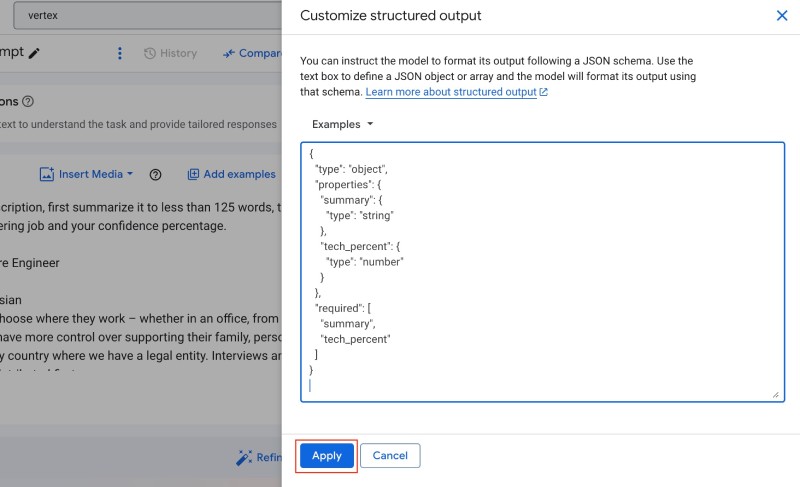Click the help icon beside system instructions
Image resolution: width=800 pixels, height=487 pixels.
click(28, 101)
